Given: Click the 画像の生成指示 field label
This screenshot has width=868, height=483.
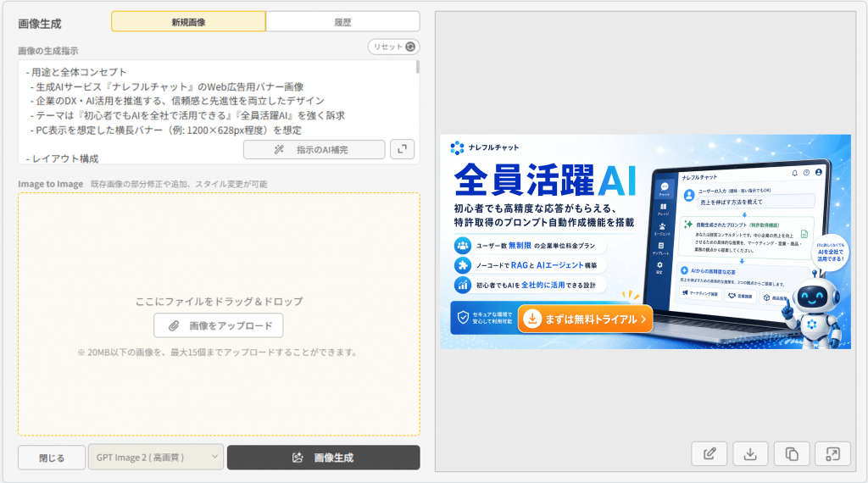Looking at the screenshot, I should pos(48,51).
